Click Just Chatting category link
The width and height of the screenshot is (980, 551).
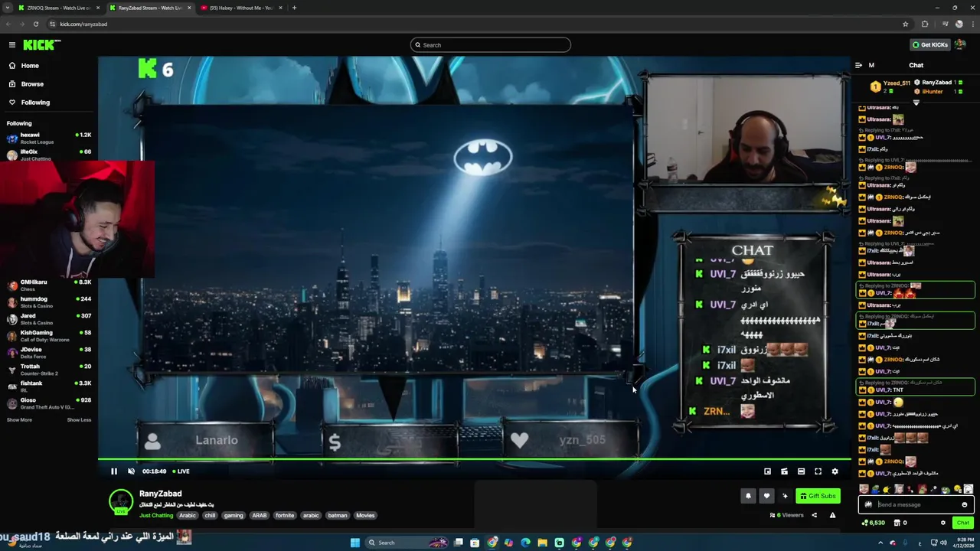[x=156, y=516]
